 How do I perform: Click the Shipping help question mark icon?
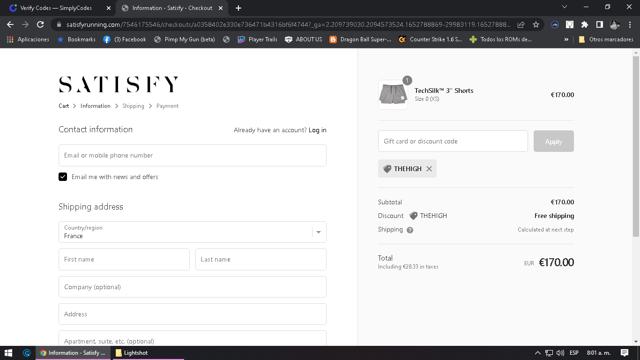pos(410,230)
